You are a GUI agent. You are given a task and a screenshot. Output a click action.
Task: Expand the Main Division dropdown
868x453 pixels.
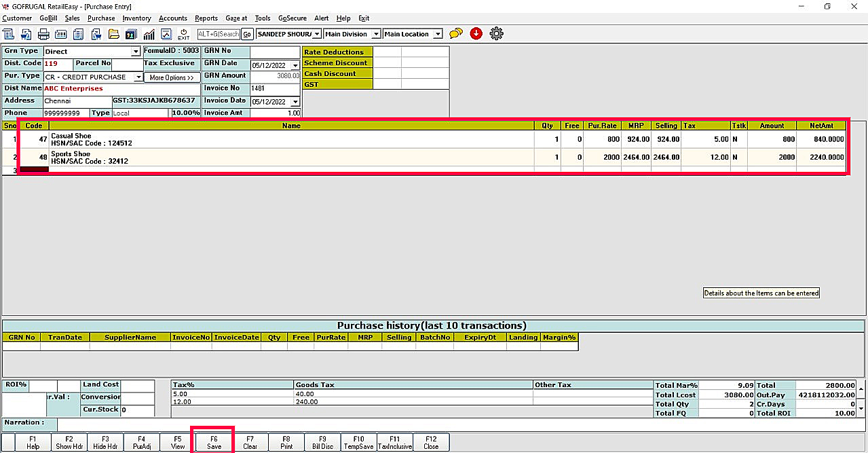tap(376, 34)
